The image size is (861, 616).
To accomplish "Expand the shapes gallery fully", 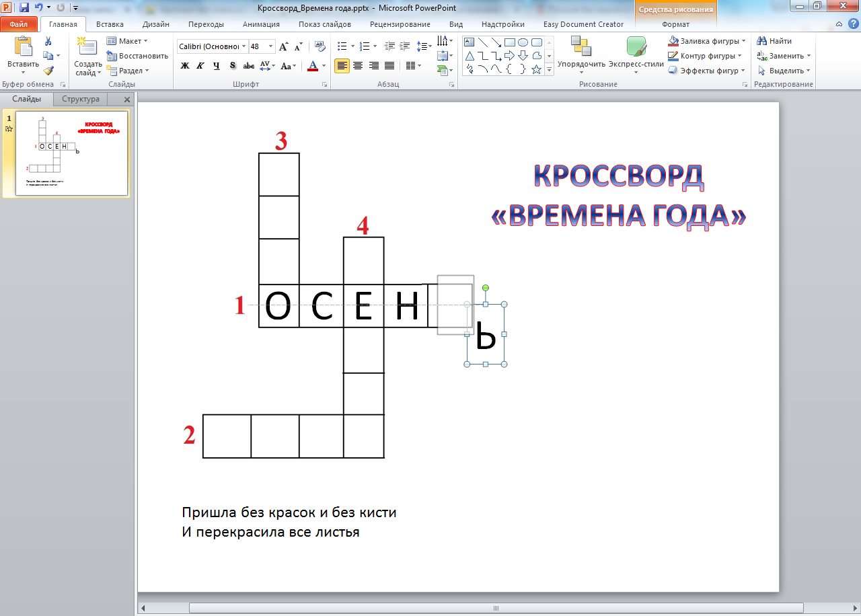I will [549, 69].
